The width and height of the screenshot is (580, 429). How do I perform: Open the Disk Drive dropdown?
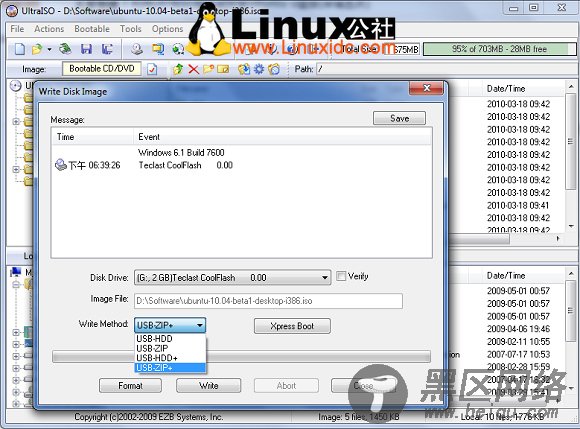click(232, 277)
